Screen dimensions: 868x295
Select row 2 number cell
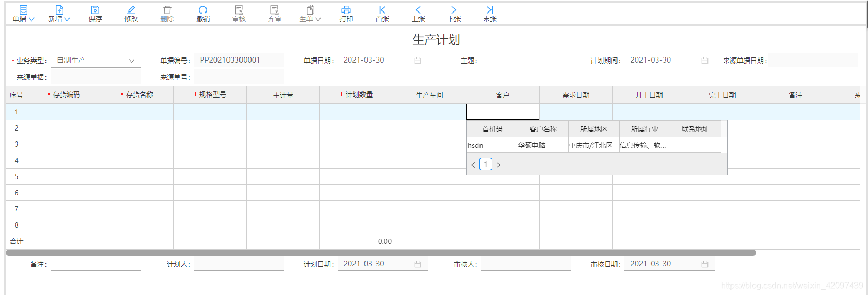(16, 128)
